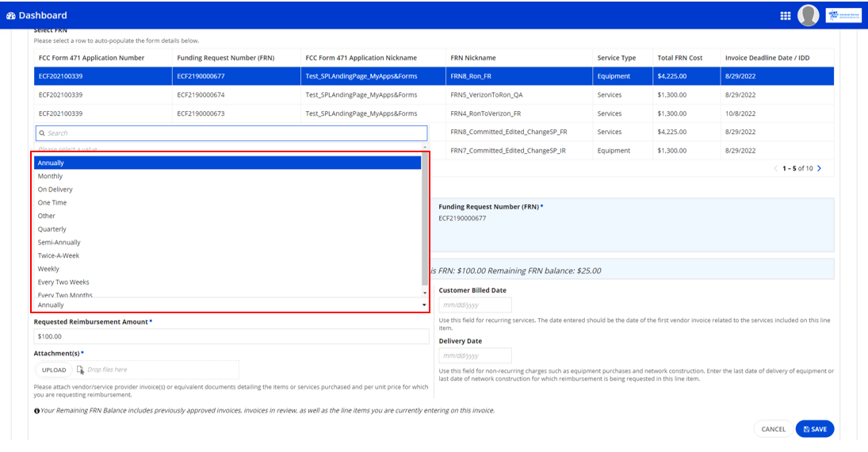Go to previous page of FRN table
This screenshot has width=868, height=452.
(775, 168)
